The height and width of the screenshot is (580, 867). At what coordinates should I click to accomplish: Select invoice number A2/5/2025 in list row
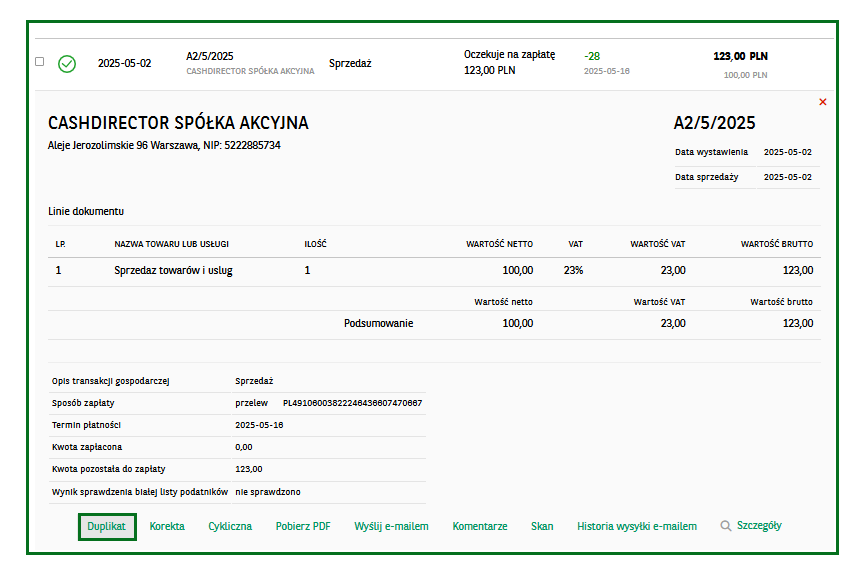click(210, 56)
